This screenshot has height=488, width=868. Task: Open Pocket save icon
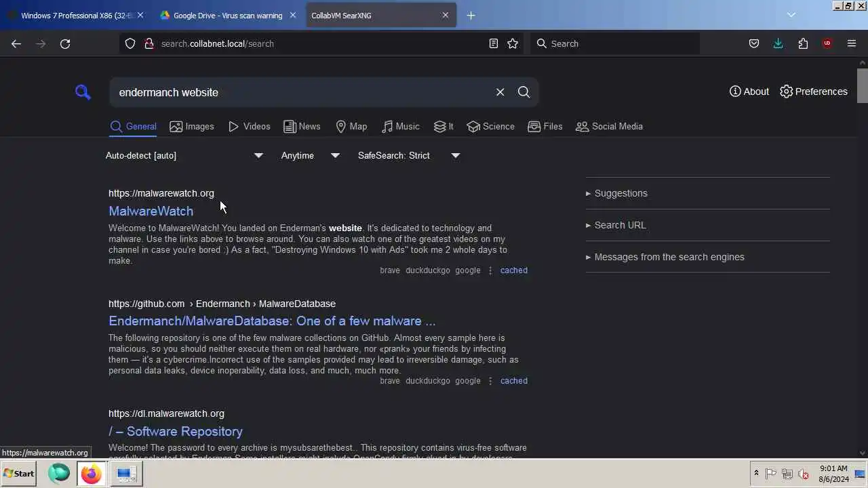coord(753,43)
